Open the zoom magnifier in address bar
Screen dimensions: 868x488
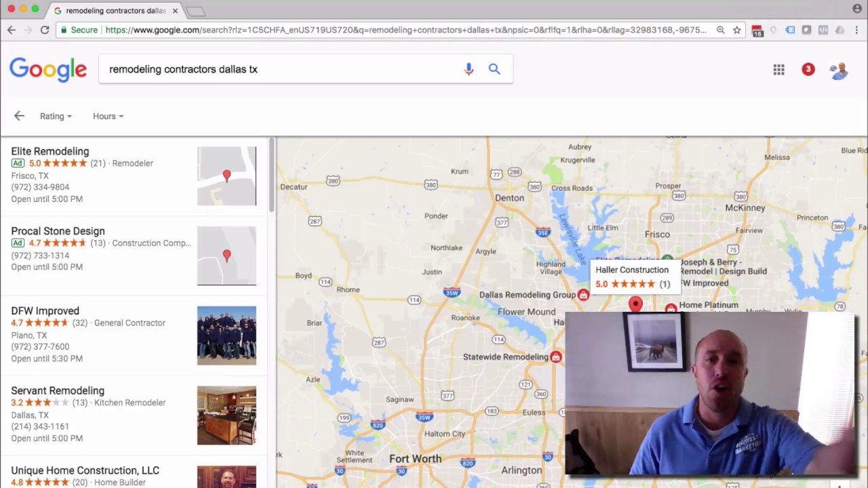[720, 30]
